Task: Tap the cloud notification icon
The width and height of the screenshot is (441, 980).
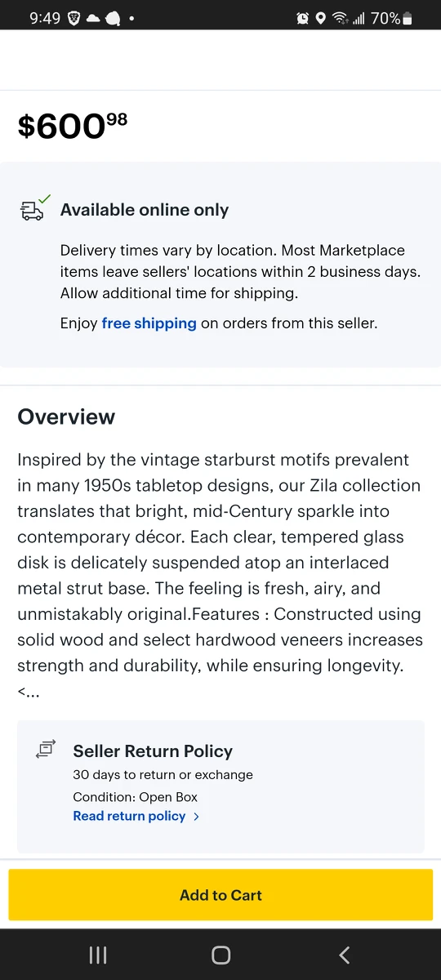Action: pos(93,18)
